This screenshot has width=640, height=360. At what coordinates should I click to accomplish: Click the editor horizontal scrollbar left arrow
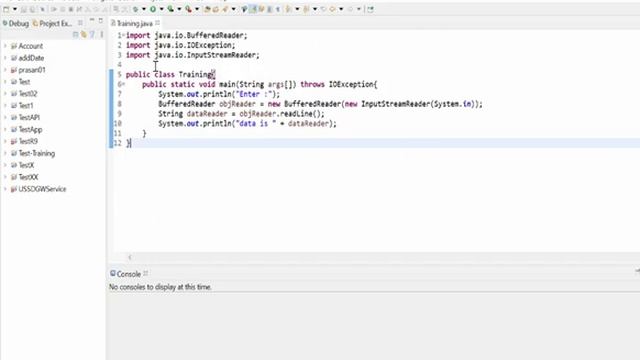coord(130,257)
